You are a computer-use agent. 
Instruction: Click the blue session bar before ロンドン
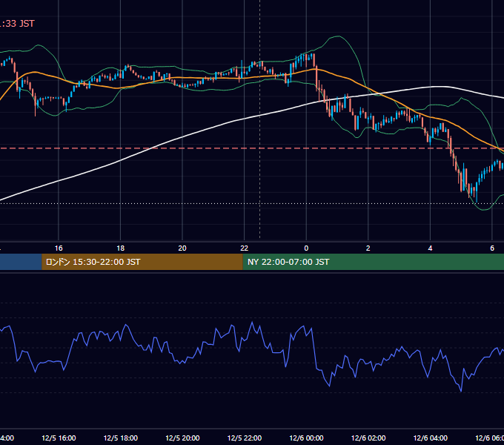(x=21, y=262)
